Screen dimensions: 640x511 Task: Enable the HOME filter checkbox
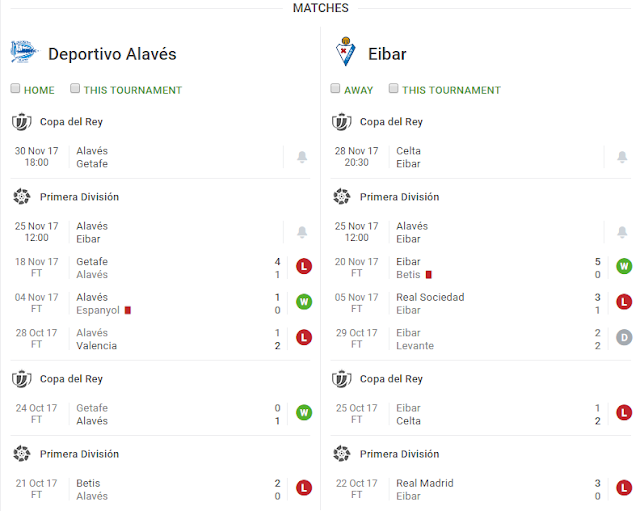[x=16, y=89]
